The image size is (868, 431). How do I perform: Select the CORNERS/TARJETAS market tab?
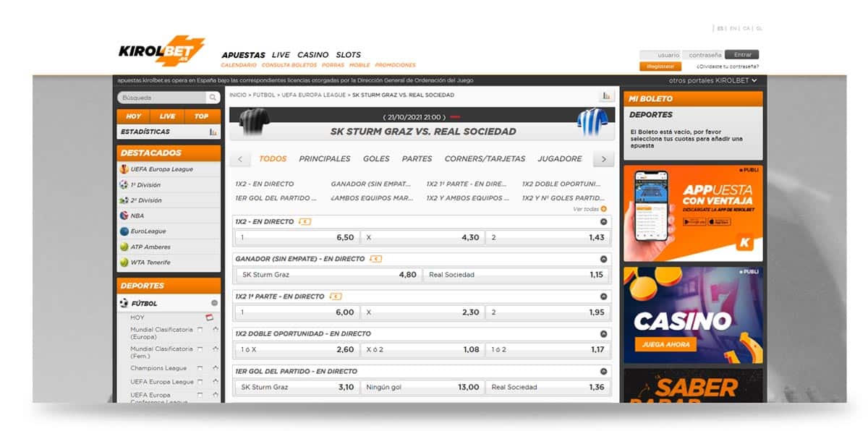point(485,159)
